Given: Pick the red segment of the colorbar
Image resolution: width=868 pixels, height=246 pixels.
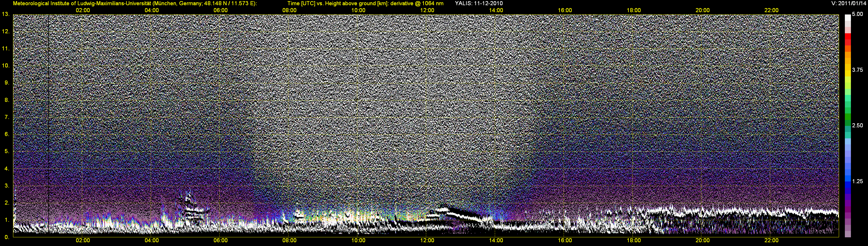Looking at the screenshot, I should 848,37.
